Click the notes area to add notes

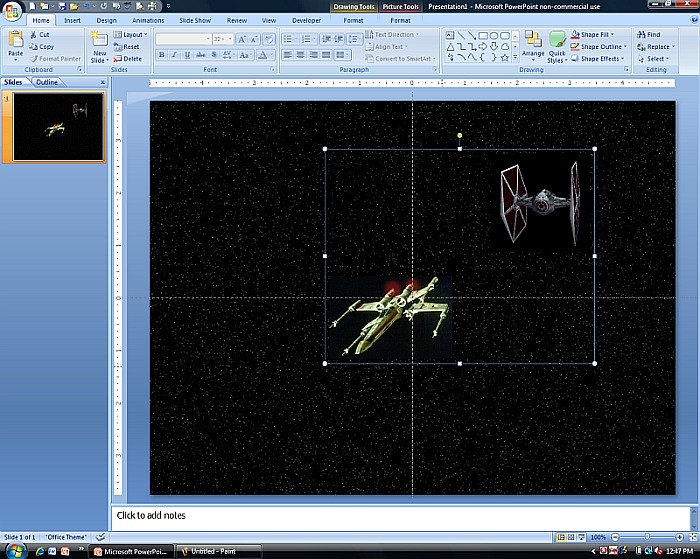[400, 516]
